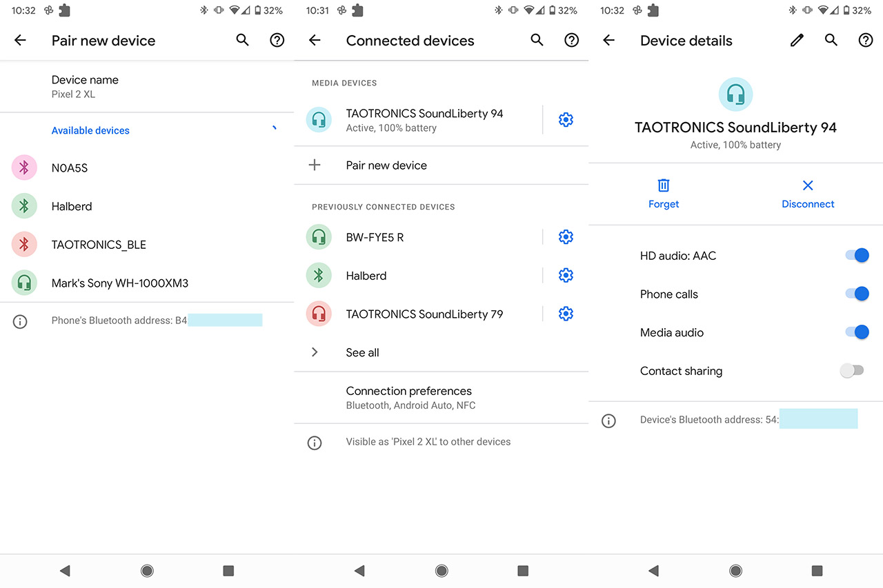
Task: Open help on Pair new device screen
Action: tap(277, 40)
